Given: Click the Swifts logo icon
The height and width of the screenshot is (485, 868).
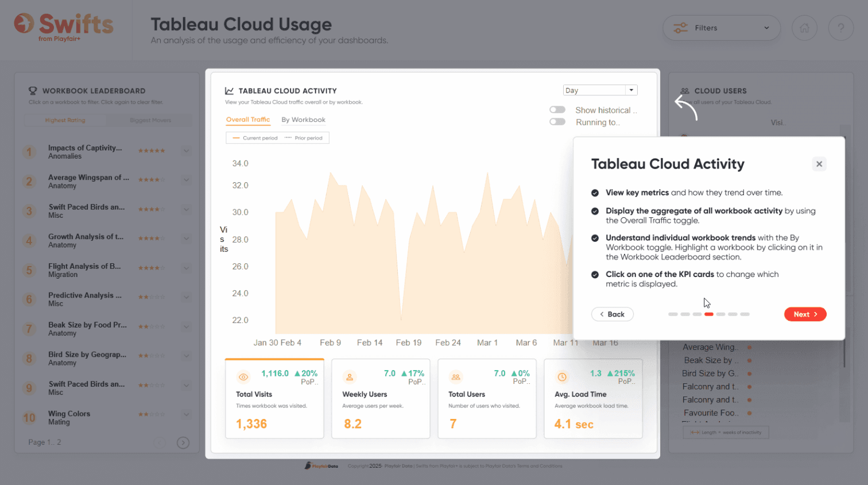Looking at the screenshot, I should (24, 24).
